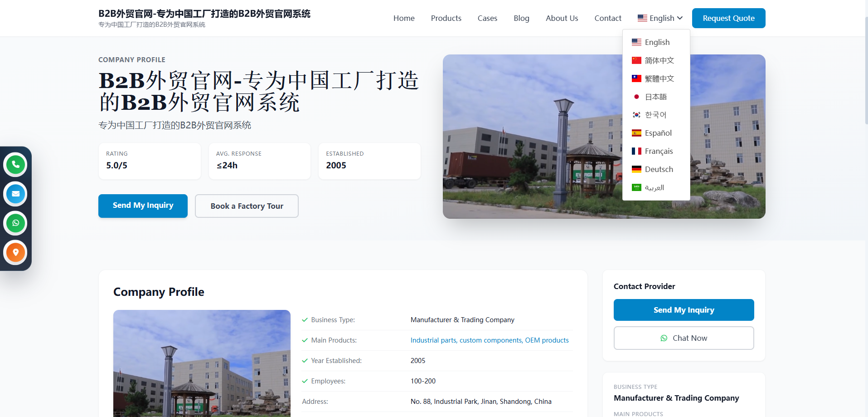The image size is (868, 417).
Task: Click the Employees 100-200 value
Action: (x=423, y=381)
